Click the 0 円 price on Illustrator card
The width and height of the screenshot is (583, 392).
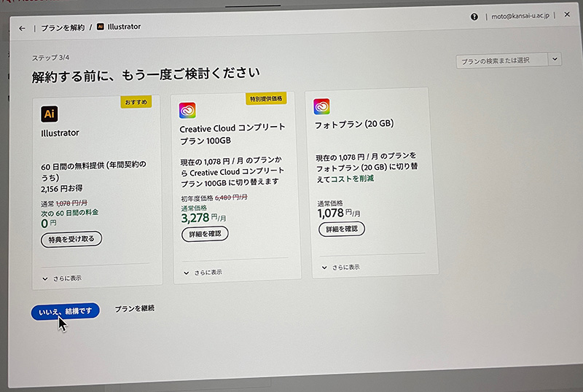click(48, 223)
